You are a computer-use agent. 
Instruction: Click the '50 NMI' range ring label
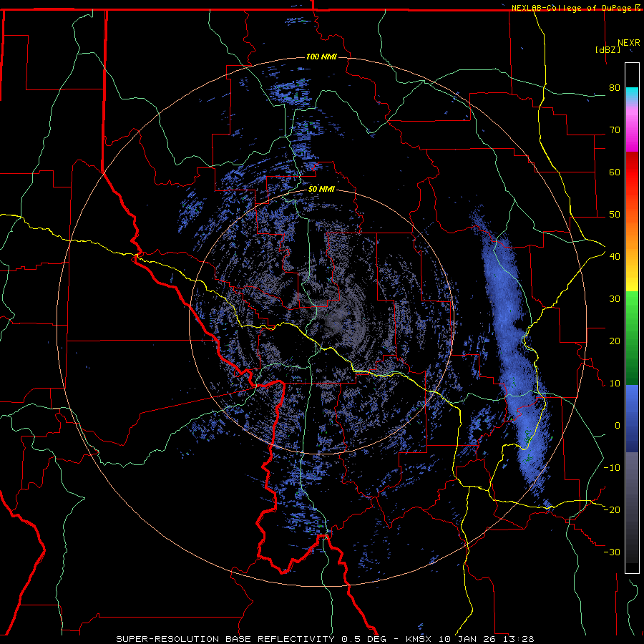click(x=321, y=190)
